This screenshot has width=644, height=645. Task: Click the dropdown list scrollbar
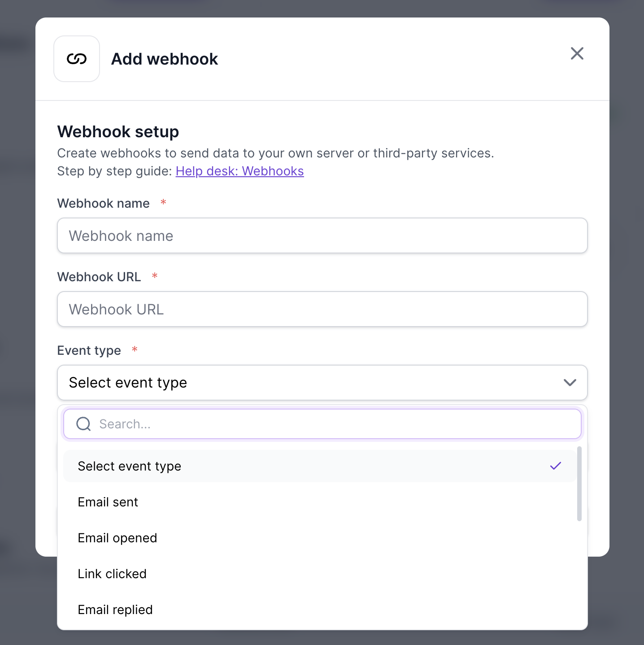(579, 484)
